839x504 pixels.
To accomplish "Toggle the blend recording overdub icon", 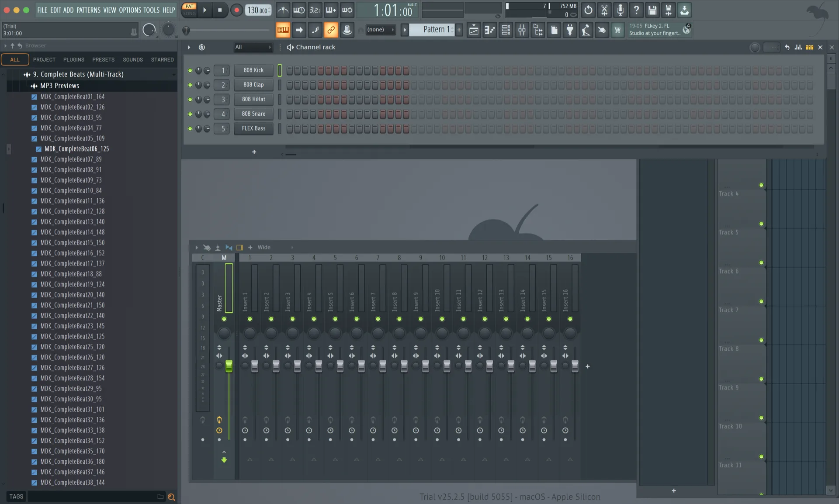I will tap(331, 10).
